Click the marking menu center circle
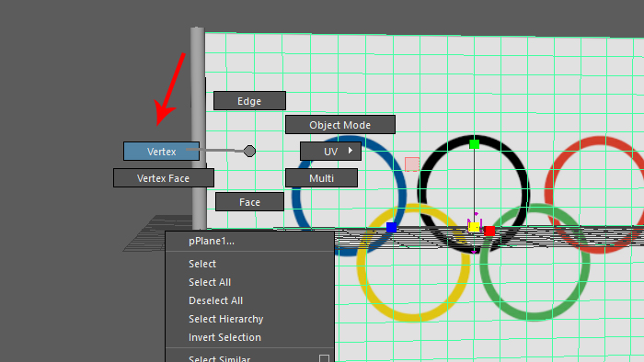This screenshot has width=644, height=362. [x=249, y=151]
